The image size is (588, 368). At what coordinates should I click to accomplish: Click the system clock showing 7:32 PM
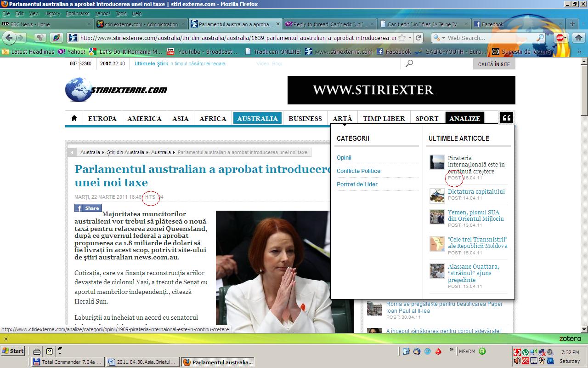pyautogui.click(x=570, y=352)
